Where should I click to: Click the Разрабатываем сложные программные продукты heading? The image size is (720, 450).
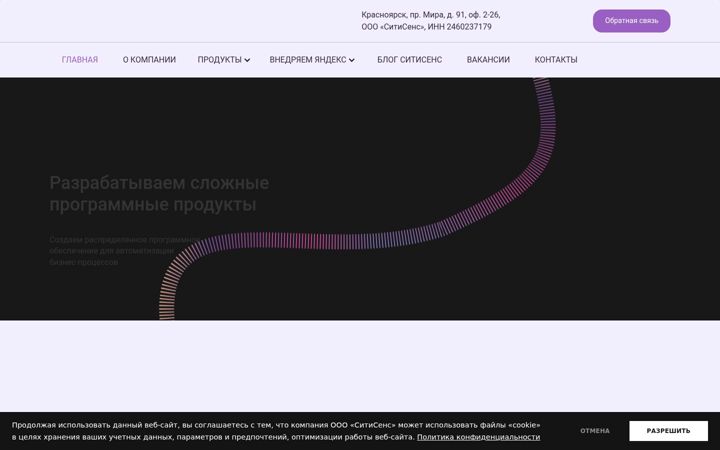pos(159,193)
